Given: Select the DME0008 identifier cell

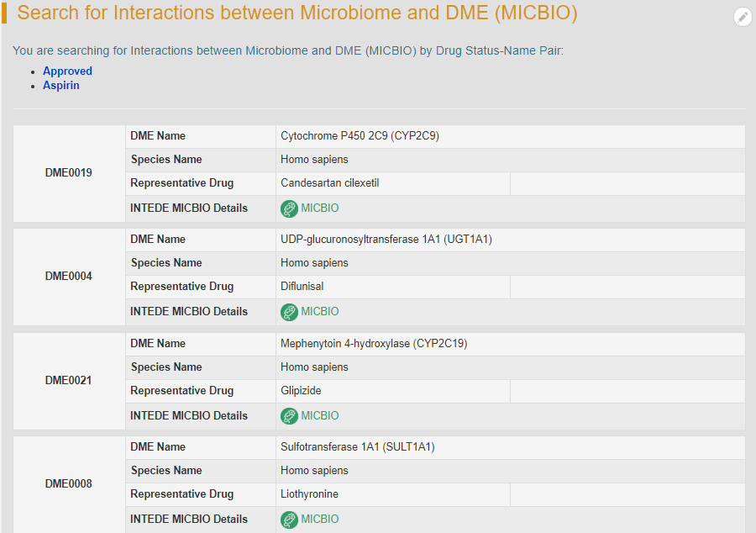Looking at the screenshot, I should click(69, 484).
